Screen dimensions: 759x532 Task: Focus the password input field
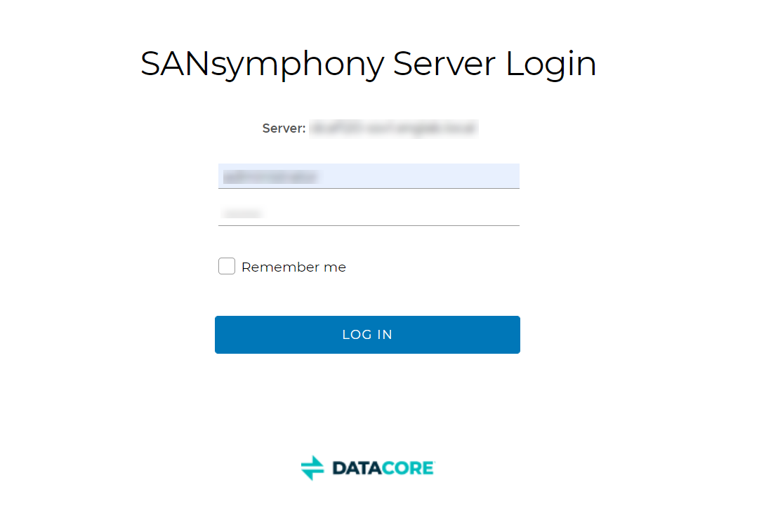click(x=369, y=213)
